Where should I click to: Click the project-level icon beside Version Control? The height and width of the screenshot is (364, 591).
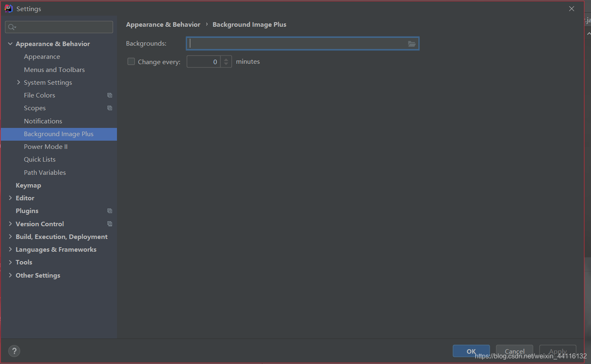click(x=110, y=224)
